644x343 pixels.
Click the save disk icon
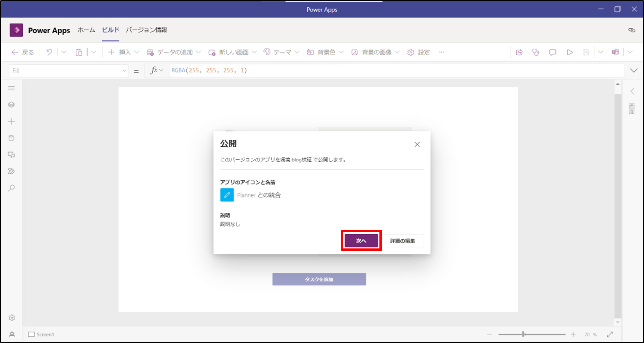tap(586, 52)
